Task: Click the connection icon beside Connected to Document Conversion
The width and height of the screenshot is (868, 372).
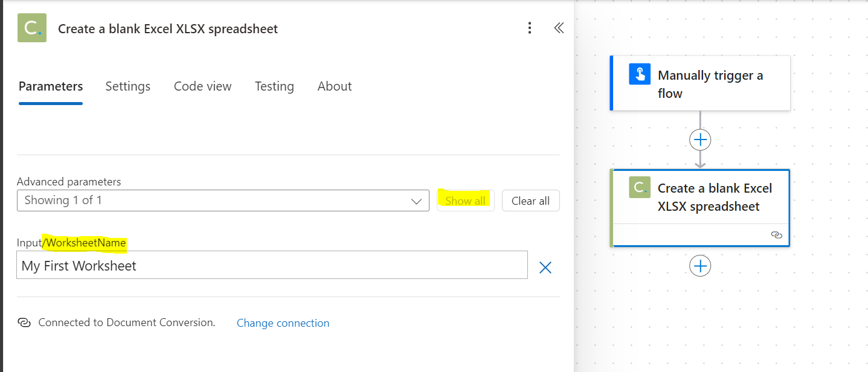Action: [x=24, y=322]
